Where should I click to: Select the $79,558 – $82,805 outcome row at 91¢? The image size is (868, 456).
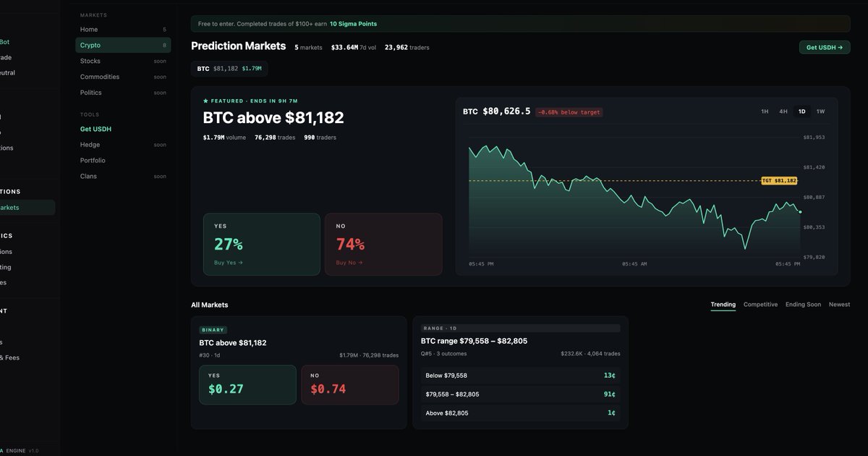point(520,394)
